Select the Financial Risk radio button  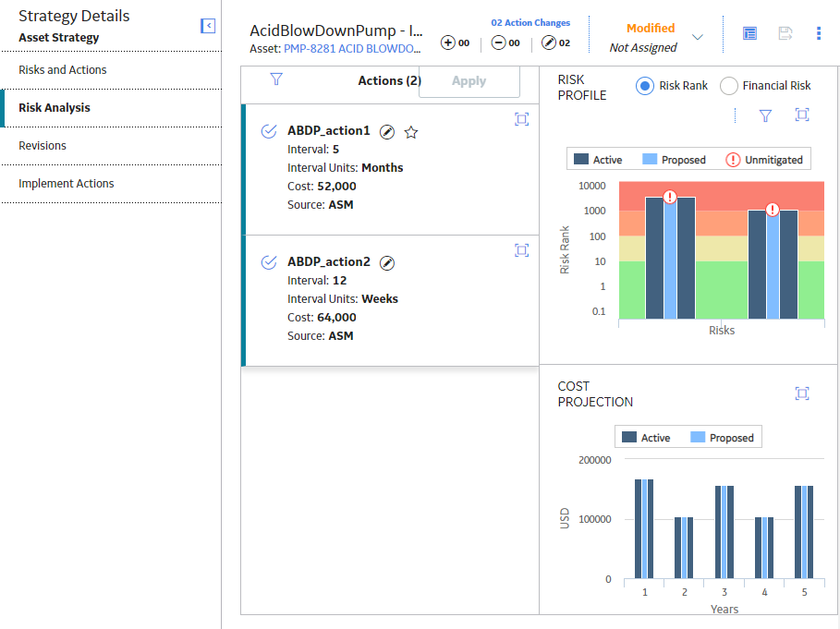point(729,86)
